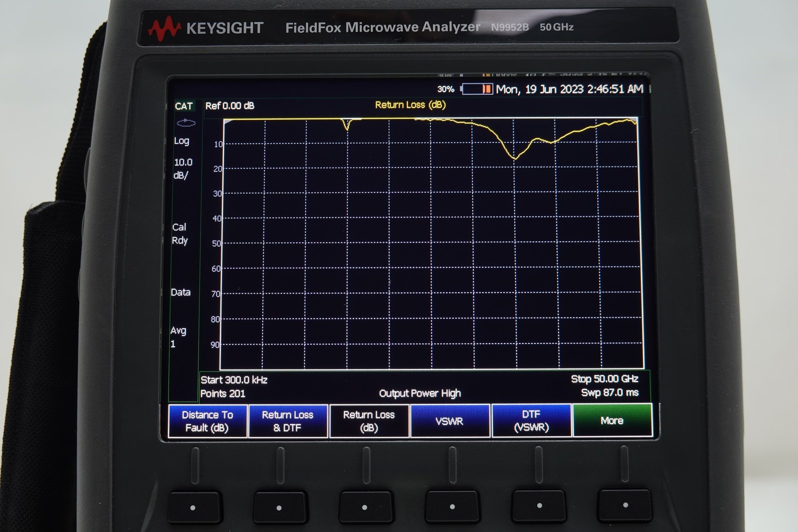Click the Return Loss (dB) trace title
Image resolution: width=798 pixels, height=532 pixels.
tap(410, 105)
